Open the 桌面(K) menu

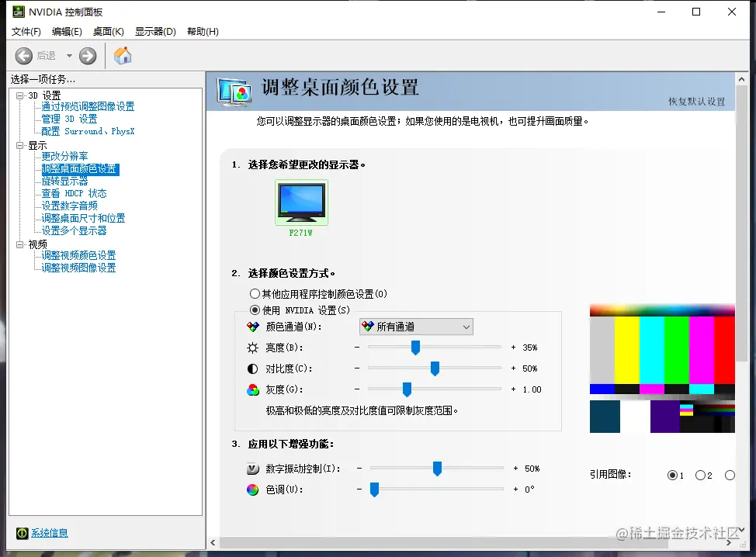(x=109, y=32)
